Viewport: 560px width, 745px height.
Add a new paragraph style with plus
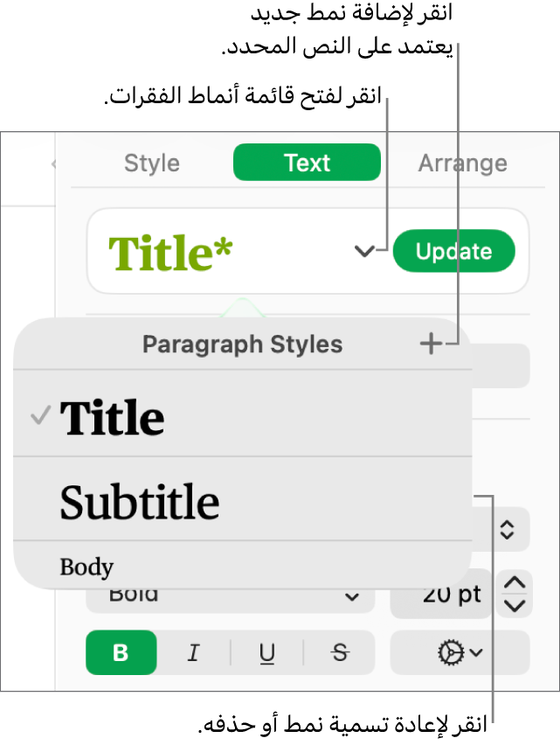click(431, 345)
